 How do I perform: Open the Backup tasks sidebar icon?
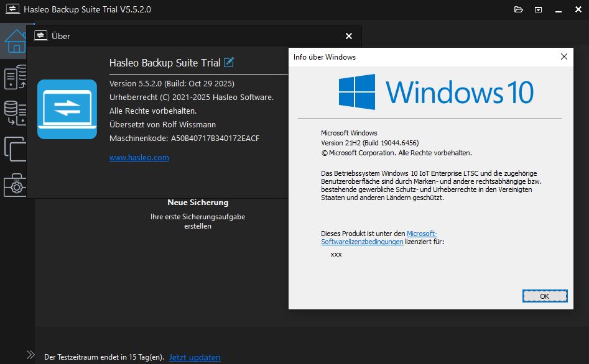point(15,77)
